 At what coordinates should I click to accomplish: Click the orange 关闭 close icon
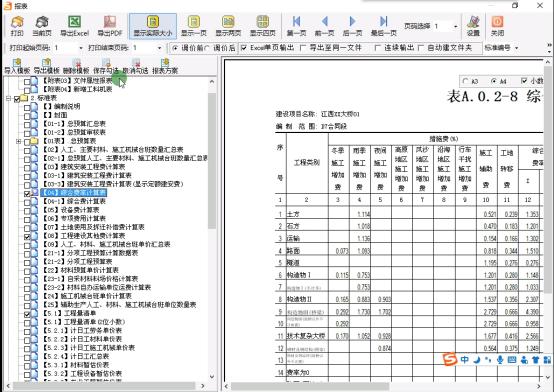(497, 25)
